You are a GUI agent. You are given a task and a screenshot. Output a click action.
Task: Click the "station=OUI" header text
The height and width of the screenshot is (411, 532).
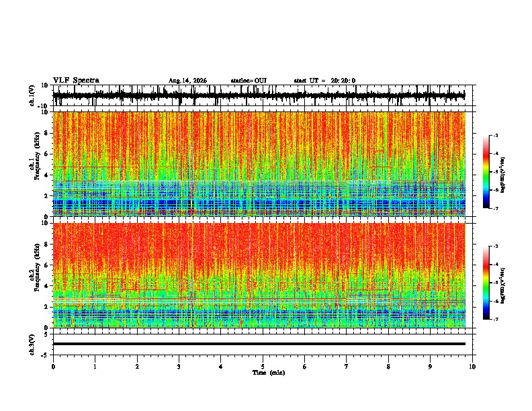pyautogui.click(x=249, y=81)
